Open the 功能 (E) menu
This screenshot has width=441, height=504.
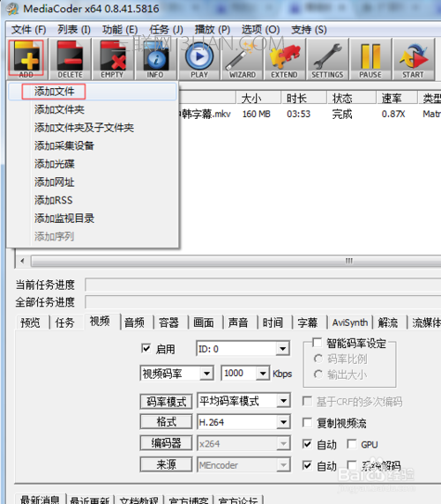(x=120, y=30)
